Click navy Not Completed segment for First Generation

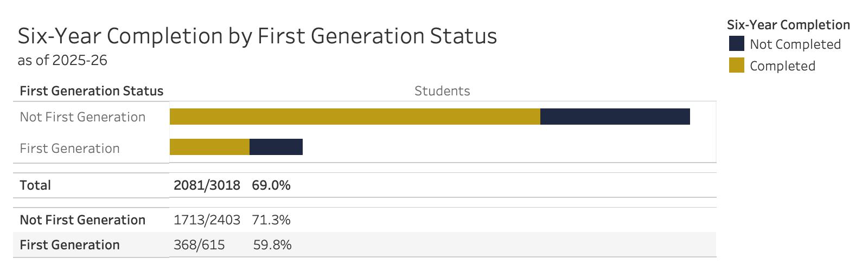[276, 147]
